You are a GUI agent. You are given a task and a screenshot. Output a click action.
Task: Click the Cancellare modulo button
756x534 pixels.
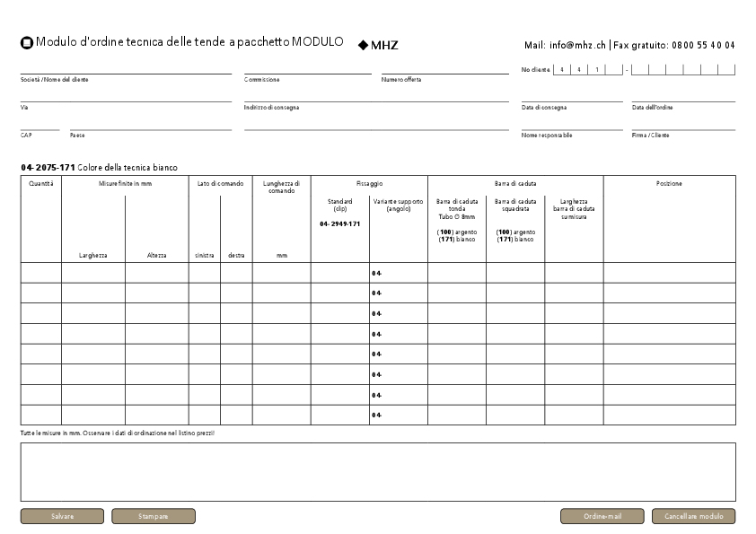pyautogui.click(x=693, y=516)
